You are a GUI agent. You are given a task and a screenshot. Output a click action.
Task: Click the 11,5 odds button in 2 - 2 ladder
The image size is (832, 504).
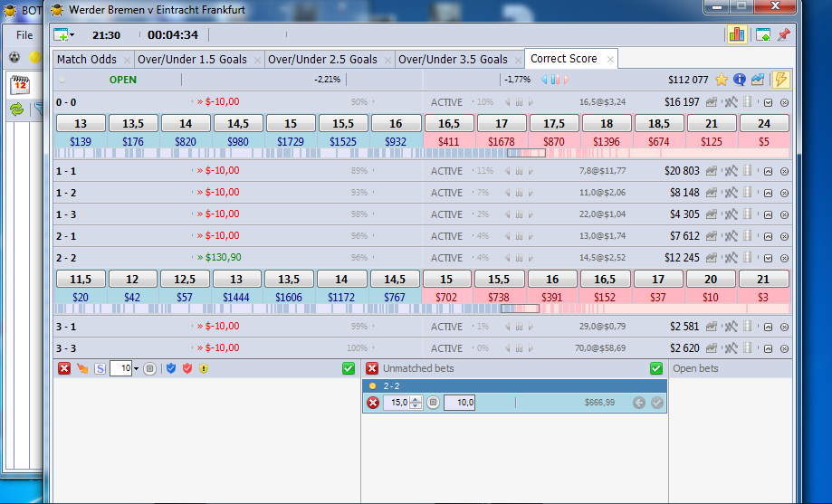pyautogui.click(x=81, y=279)
